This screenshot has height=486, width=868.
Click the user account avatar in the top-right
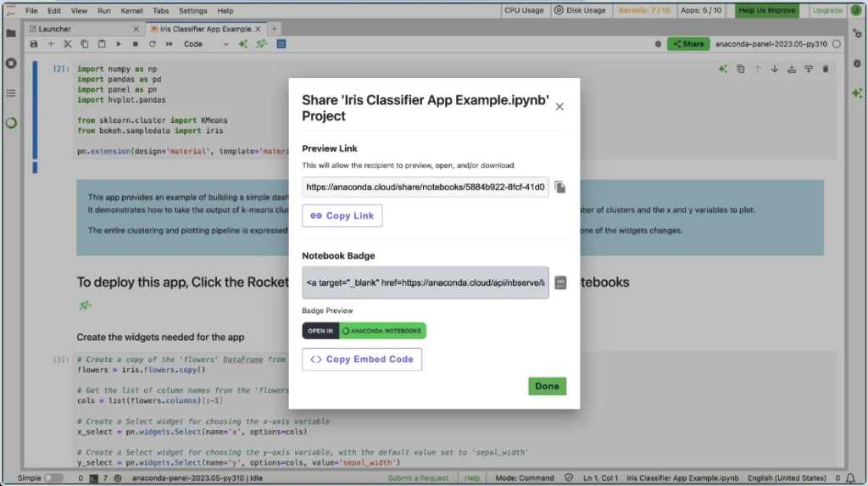(x=856, y=11)
